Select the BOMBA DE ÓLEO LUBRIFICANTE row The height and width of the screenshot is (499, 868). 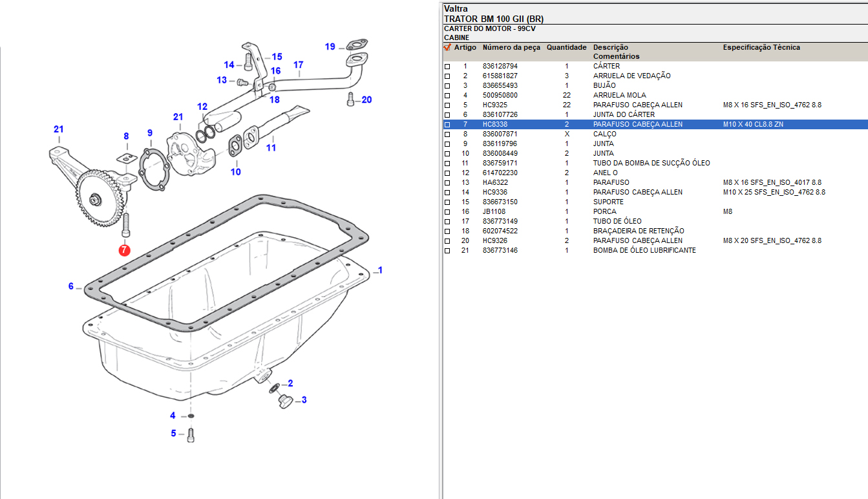644,251
